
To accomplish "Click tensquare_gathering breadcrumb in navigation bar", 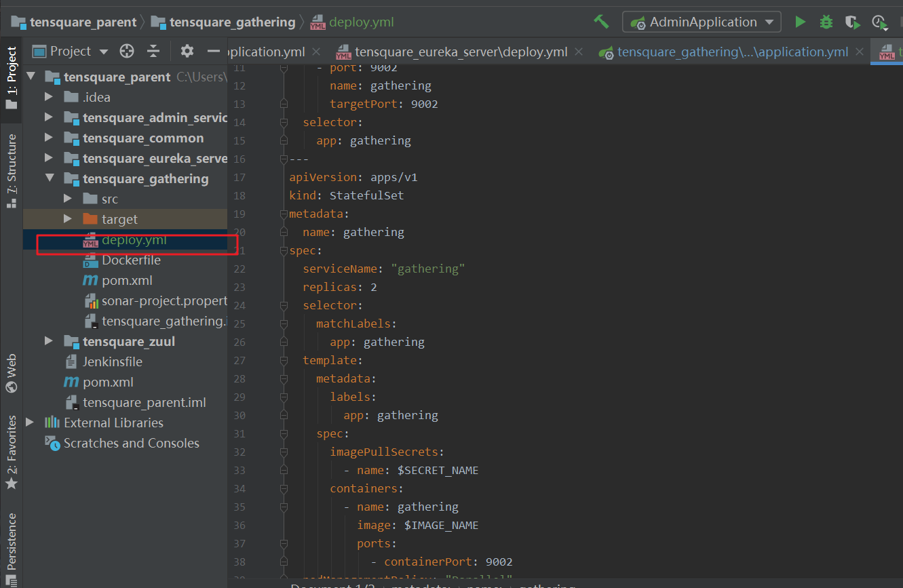I will pos(223,22).
